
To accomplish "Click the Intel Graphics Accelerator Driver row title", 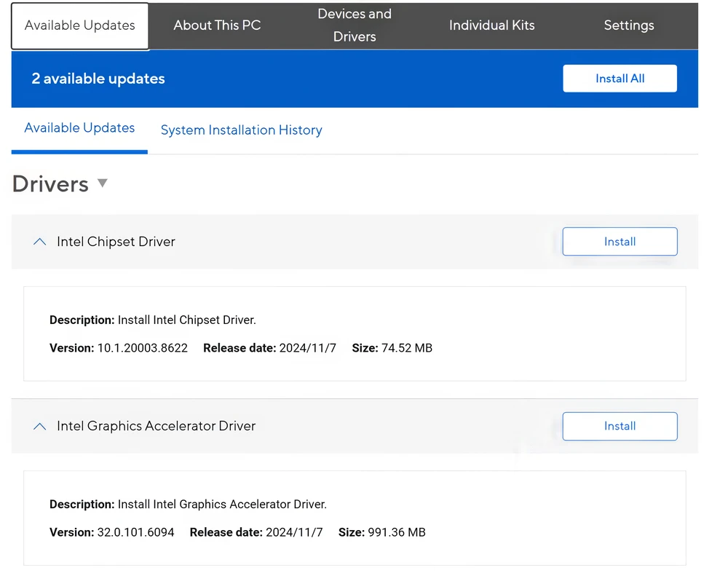I will click(156, 427).
